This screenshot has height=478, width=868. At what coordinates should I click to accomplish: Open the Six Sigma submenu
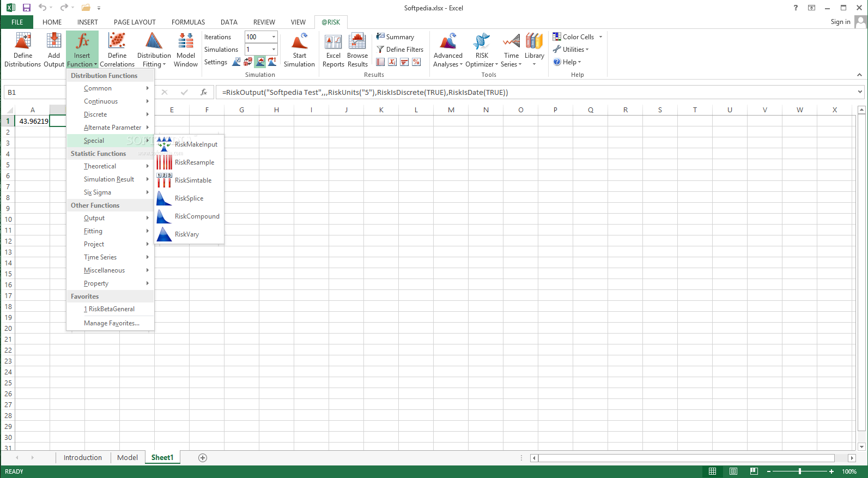[x=111, y=192]
